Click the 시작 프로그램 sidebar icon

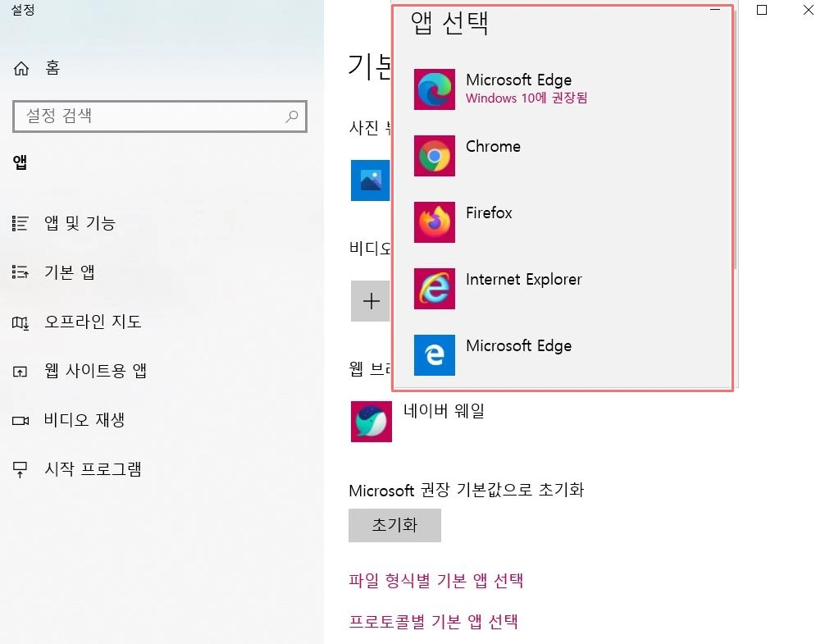tap(20, 469)
